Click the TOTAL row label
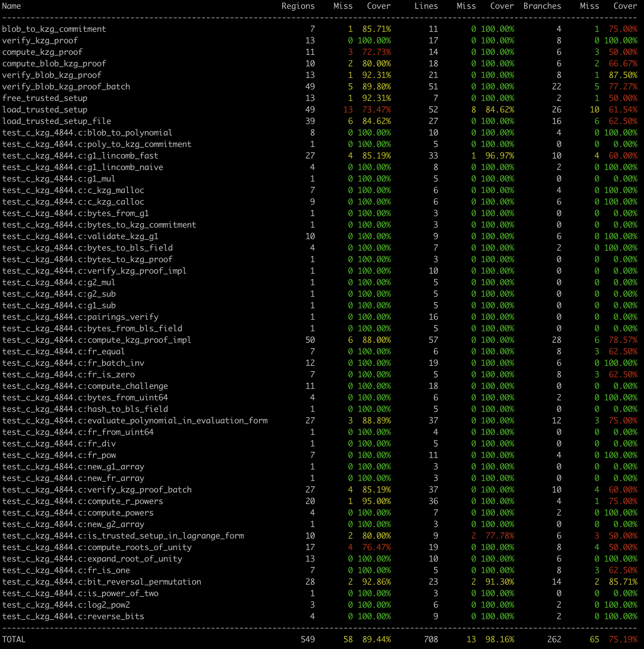Image resolution: width=644 pixels, height=649 pixels. click(x=14, y=640)
